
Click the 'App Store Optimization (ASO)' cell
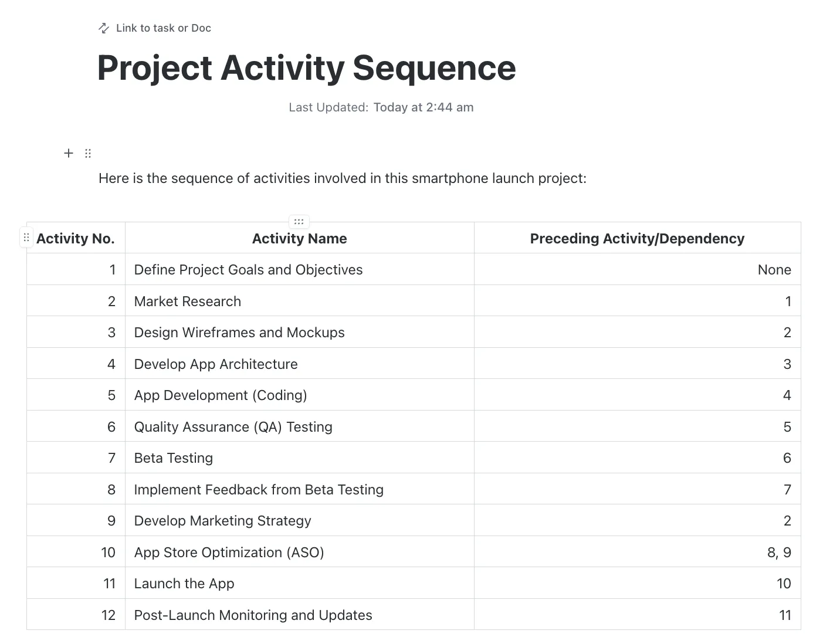[x=300, y=552]
